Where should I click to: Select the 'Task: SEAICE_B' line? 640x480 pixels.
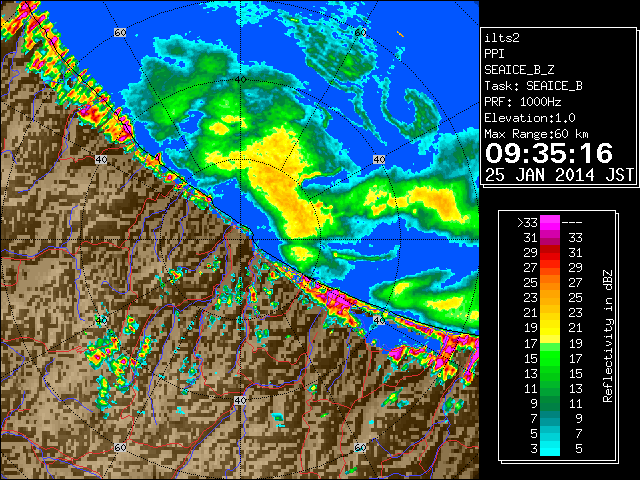533,86
